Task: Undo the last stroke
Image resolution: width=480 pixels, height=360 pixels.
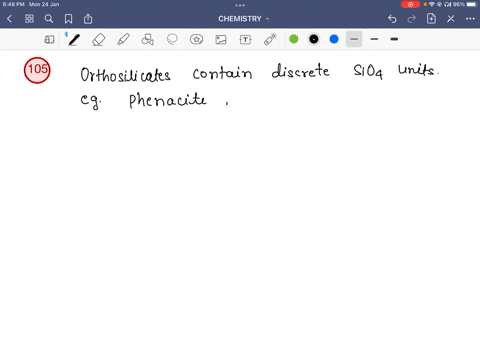Action: click(392, 19)
